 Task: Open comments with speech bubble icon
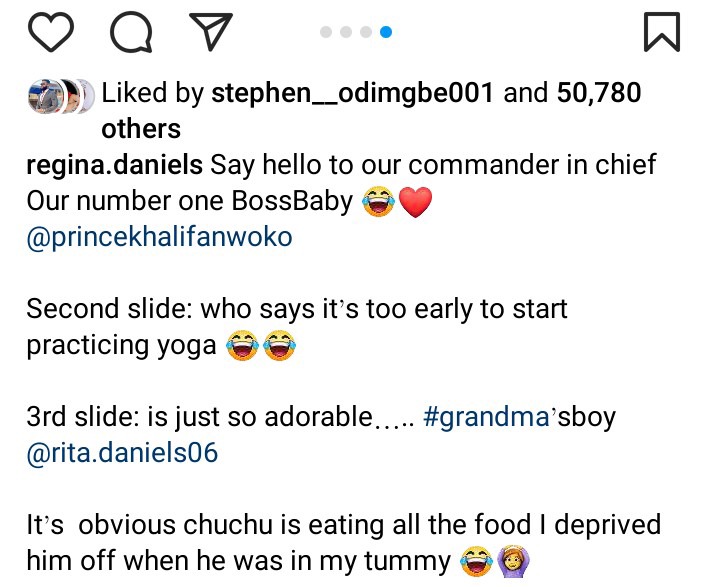click(x=131, y=33)
